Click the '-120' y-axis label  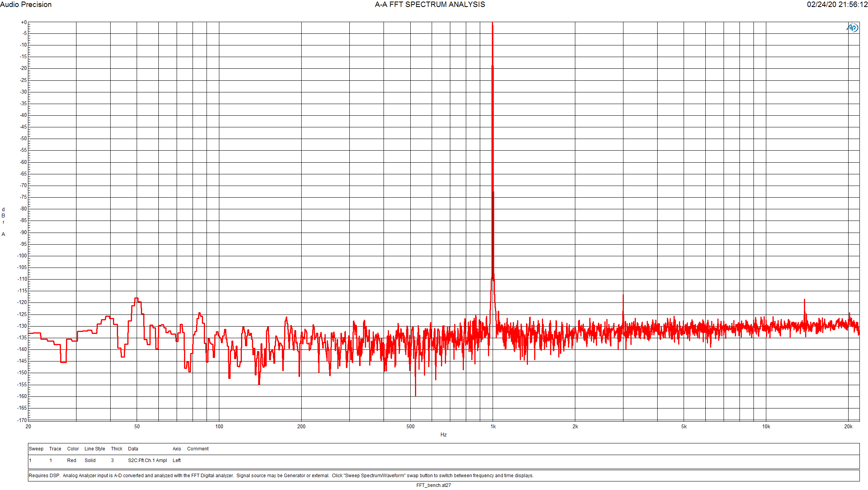coord(22,302)
